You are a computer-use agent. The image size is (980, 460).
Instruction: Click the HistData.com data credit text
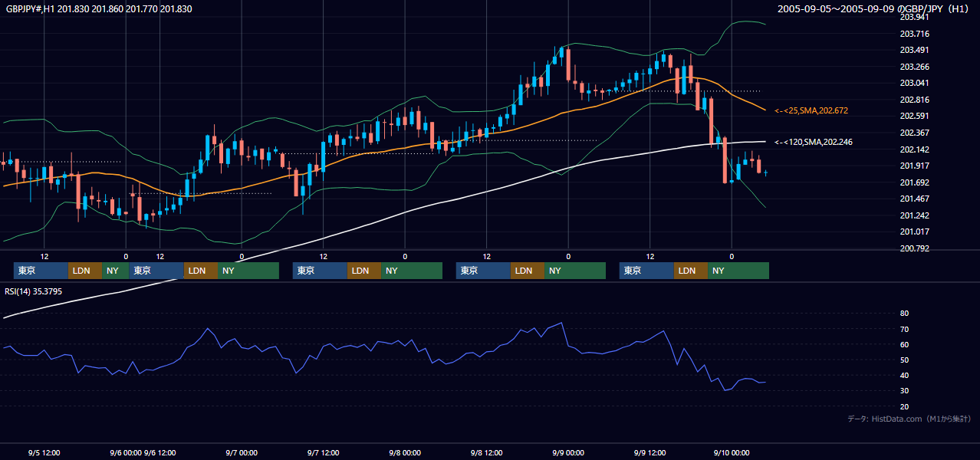[x=909, y=419]
